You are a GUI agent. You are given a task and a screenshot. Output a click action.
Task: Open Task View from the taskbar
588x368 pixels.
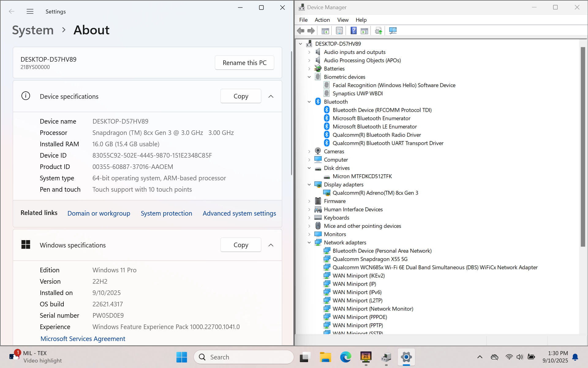[304, 357]
